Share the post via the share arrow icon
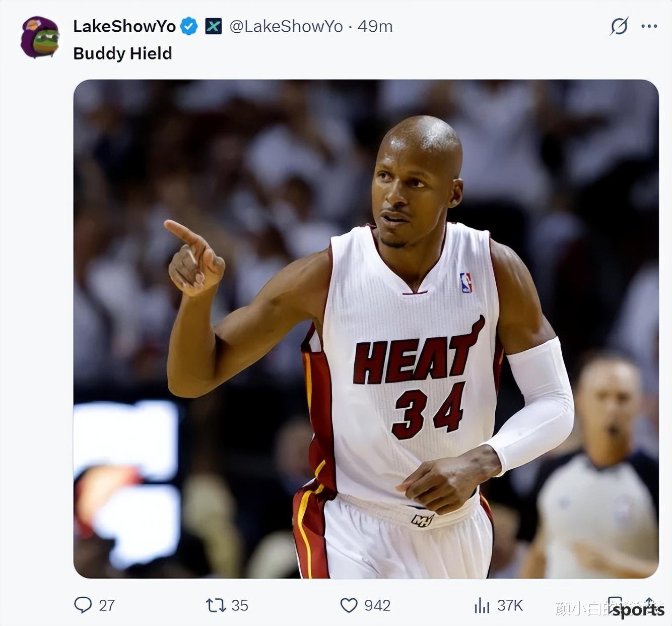Viewport: 672px width, 626px height. click(650, 605)
